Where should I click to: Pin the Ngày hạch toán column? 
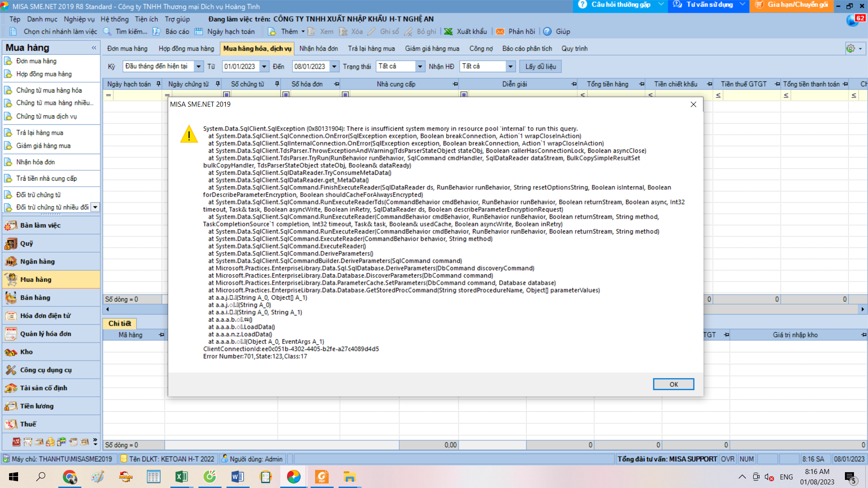coord(158,84)
